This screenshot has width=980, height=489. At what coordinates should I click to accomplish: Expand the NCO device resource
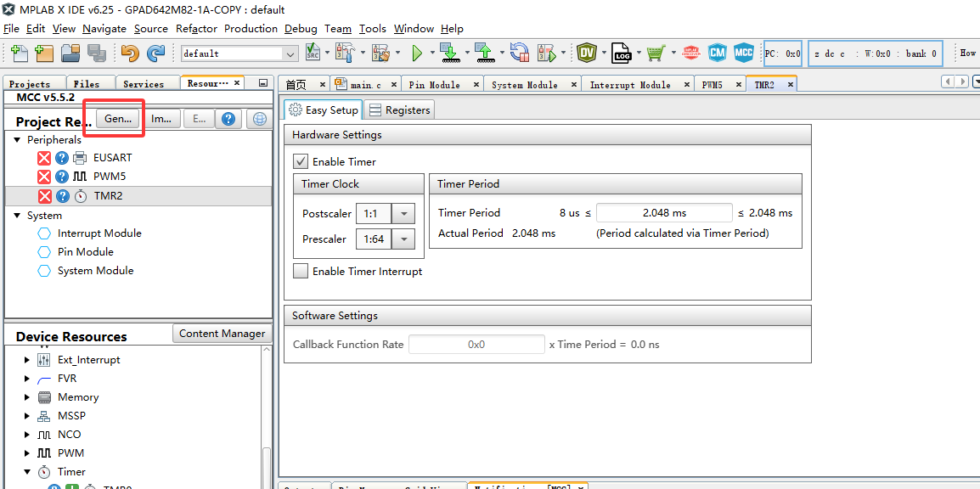click(27, 435)
